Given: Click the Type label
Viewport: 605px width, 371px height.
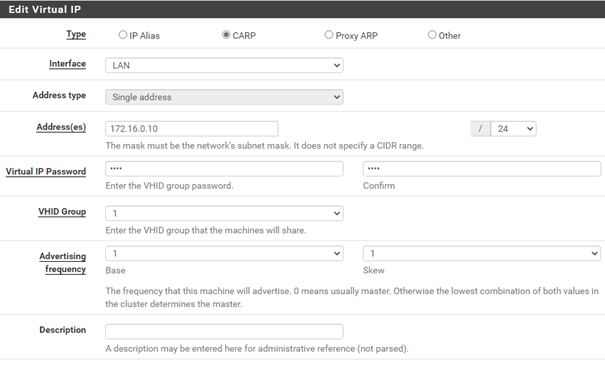Looking at the screenshot, I should pos(76,34).
